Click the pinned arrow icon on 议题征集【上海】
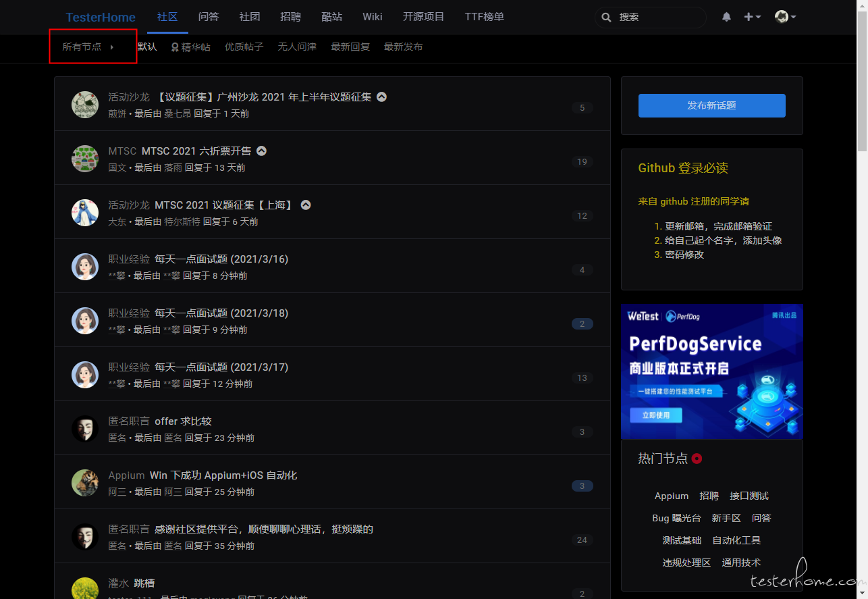 pos(306,205)
